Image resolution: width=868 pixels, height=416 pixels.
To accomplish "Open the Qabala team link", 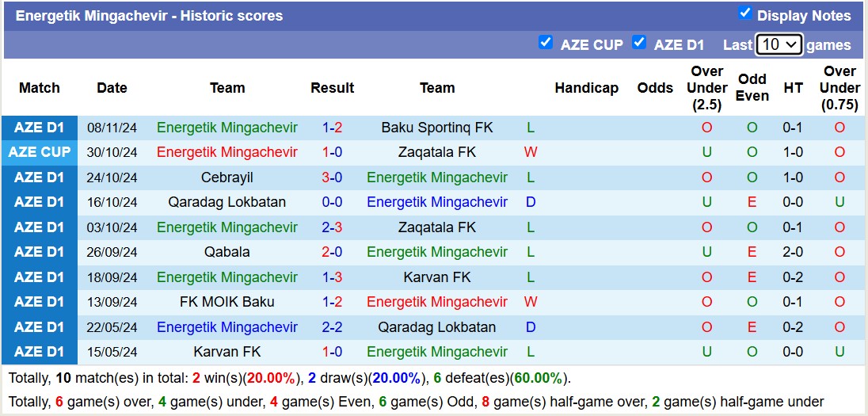I will [227, 252].
